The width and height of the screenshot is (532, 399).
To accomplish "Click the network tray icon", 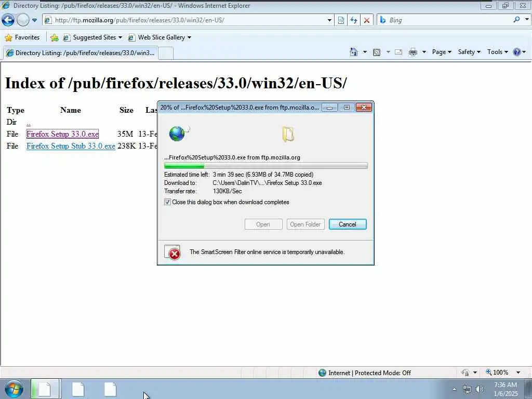I will pos(467,390).
